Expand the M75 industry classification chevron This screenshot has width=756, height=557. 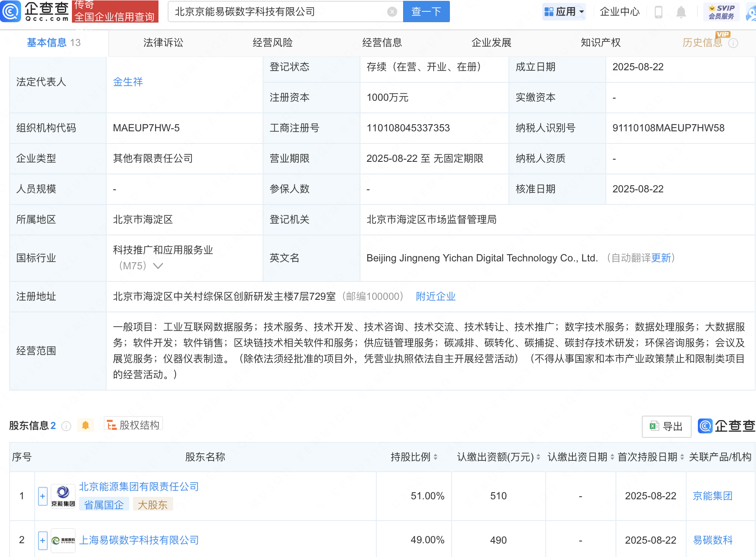point(158,266)
